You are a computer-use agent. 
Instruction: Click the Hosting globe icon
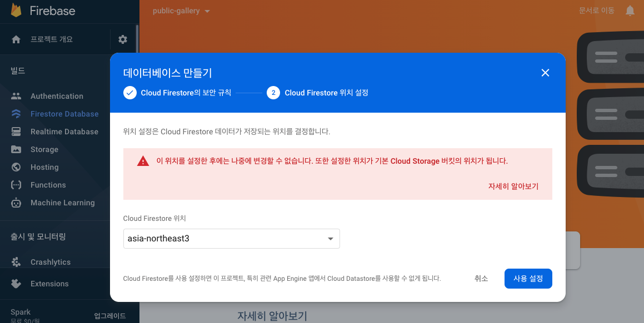pos(16,167)
